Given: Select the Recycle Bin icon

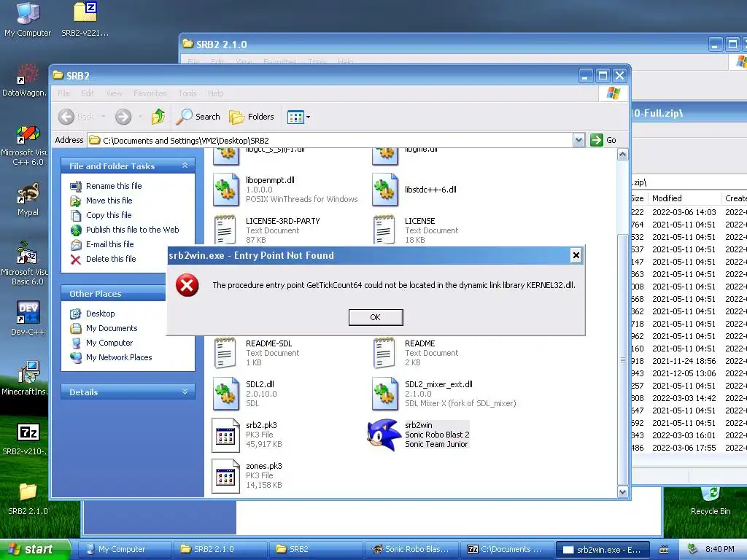Looking at the screenshot, I should click(711, 501).
